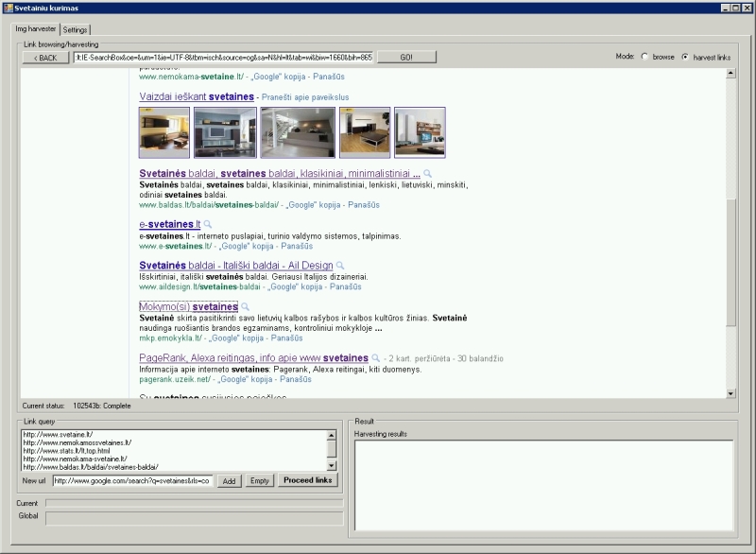
Task: Add the new url with the Add button
Action: (229, 480)
